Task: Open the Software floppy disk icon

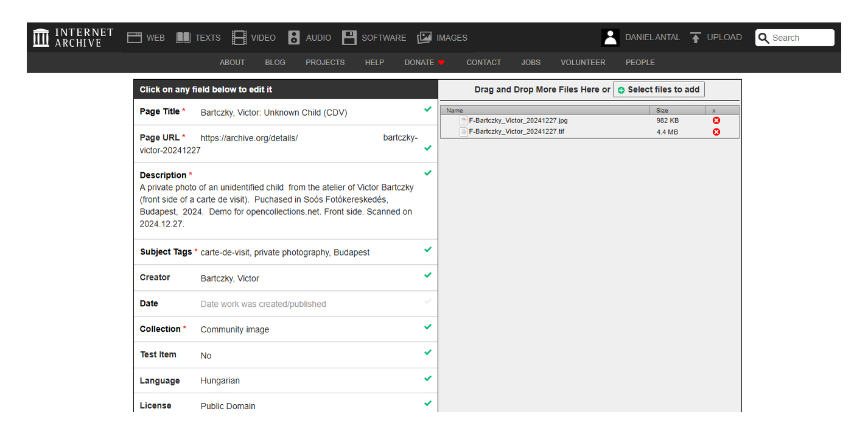Action: (x=349, y=38)
